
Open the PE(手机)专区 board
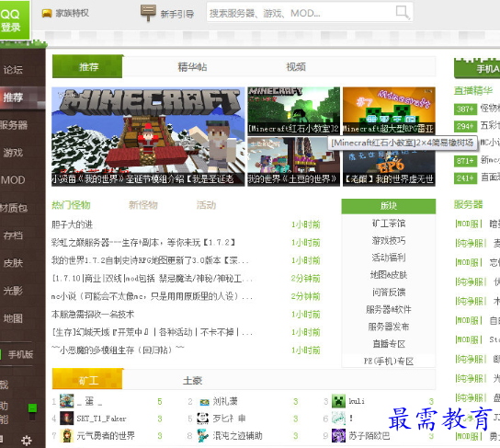pyautogui.click(x=389, y=361)
